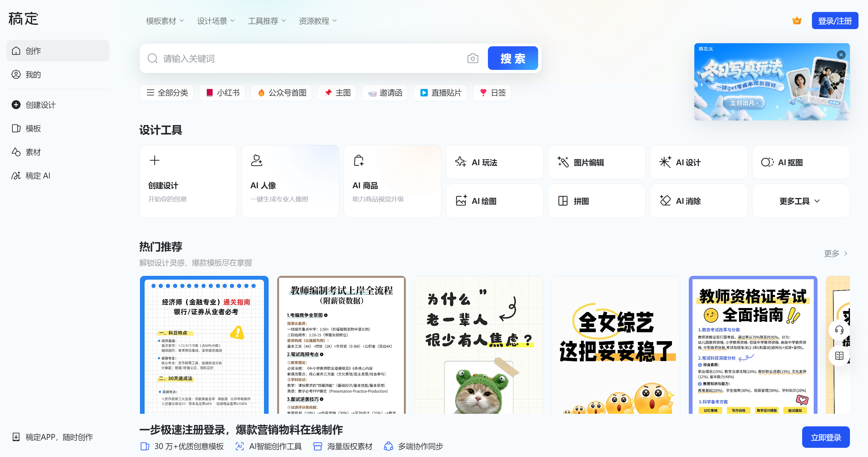Select the AI 人像 tool

[x=290, y=181]
